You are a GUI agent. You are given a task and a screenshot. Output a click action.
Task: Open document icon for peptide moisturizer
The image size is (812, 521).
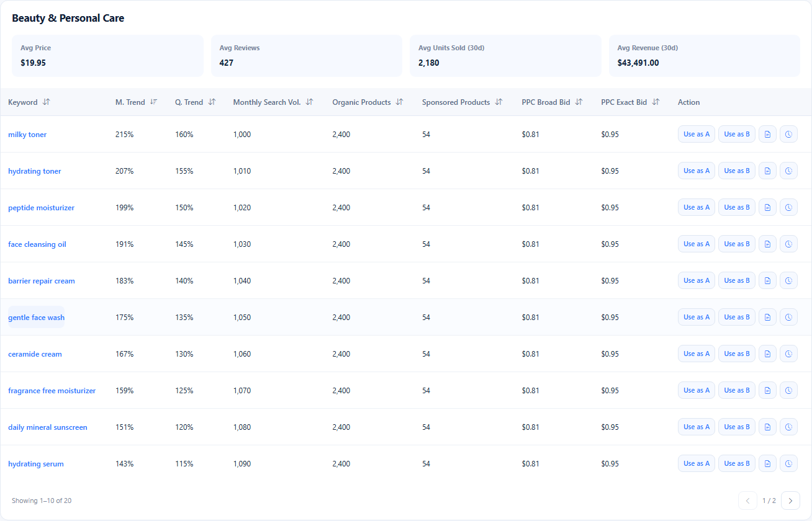pyautogui.click(x=767, y=207)
